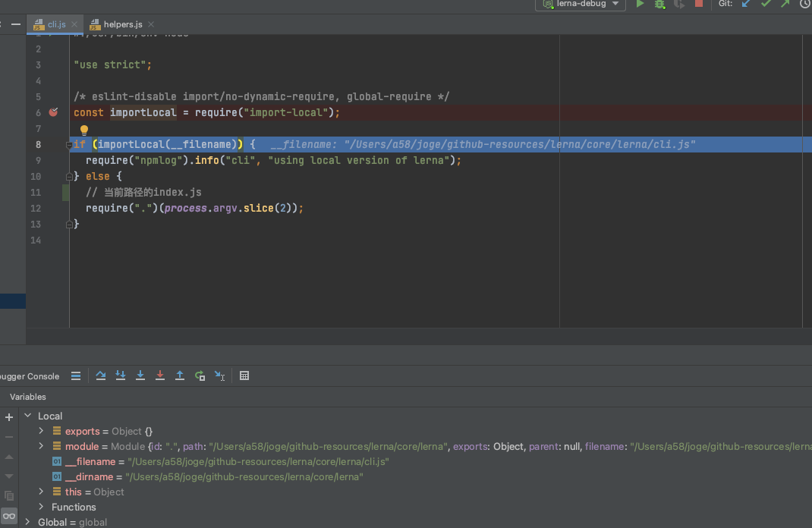Click the red Force Step Into icon
This screenshot has width=812, height=528.
pos(160,376)
